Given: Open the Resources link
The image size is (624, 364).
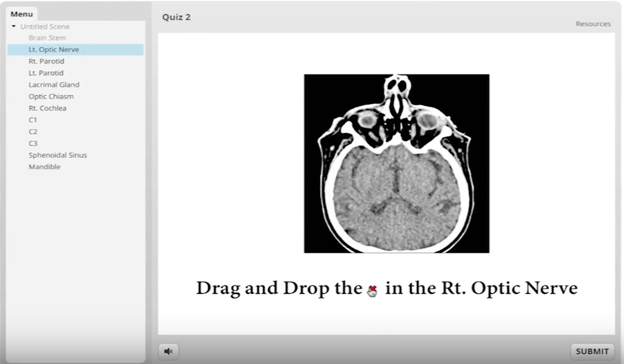Looking at the screenshot, I should (x=593, y=24).
